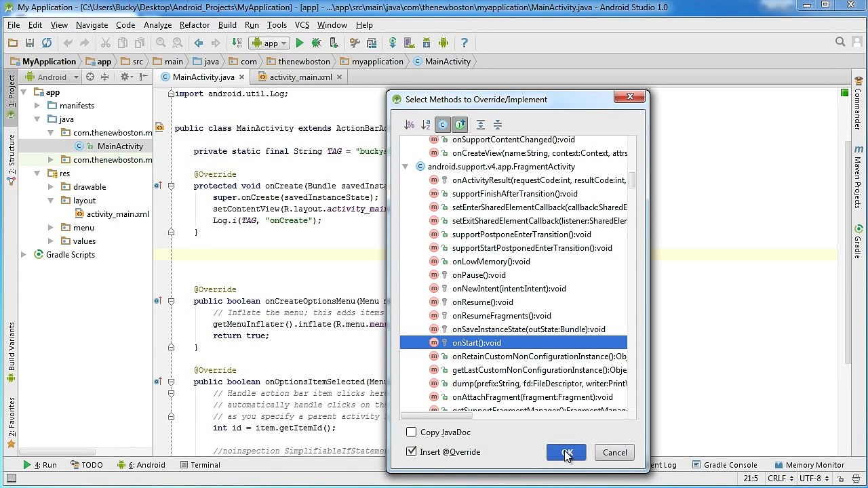Open the Analyze menu
The image size is (868, 488).
click(x=157, y=25)
